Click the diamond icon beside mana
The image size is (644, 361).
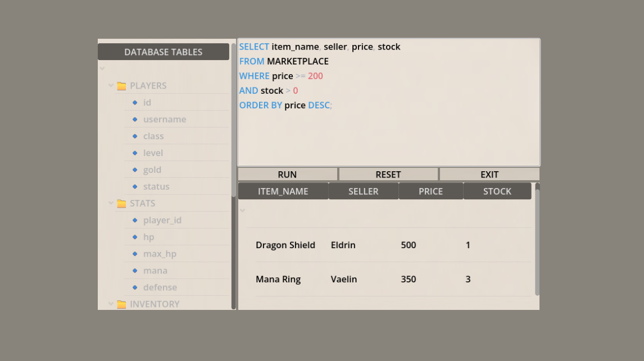click(x=135, y=271)
